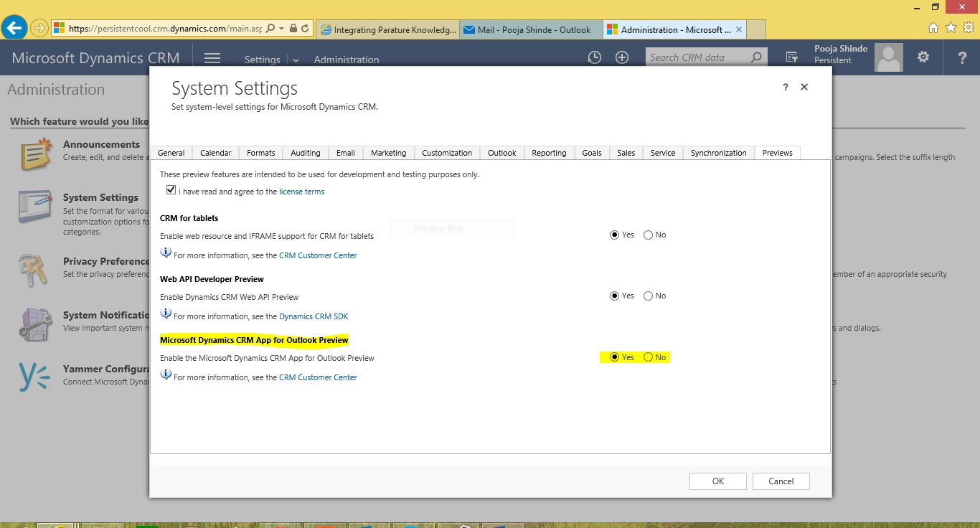Image resolution: width=980 pixels, height=528 pixels.
Task: Switch to Mail - Pooja Shinde Outlook tab
Action: tap(531, 29)
